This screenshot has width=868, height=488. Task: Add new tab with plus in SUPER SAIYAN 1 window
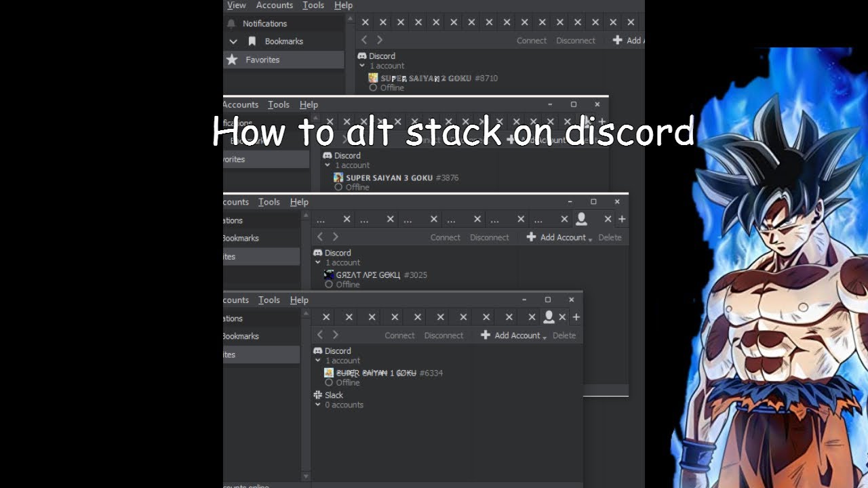click(x=576, y=317)
